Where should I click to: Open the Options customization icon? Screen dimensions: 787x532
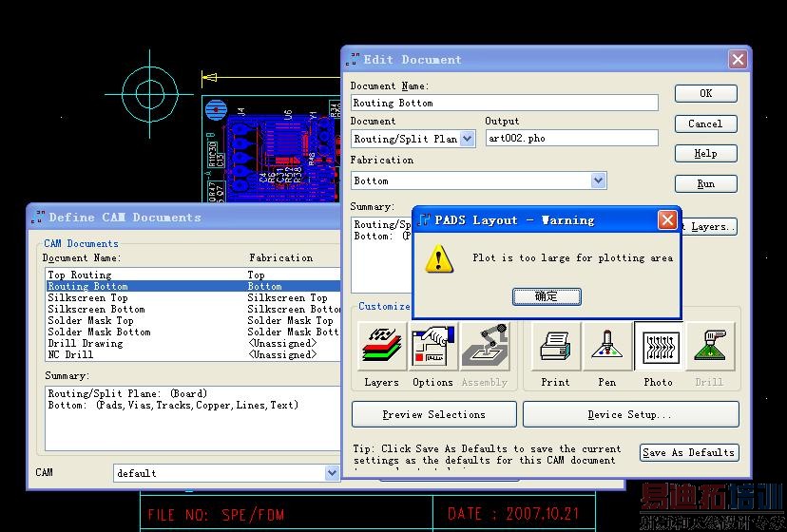pos(433,348)
